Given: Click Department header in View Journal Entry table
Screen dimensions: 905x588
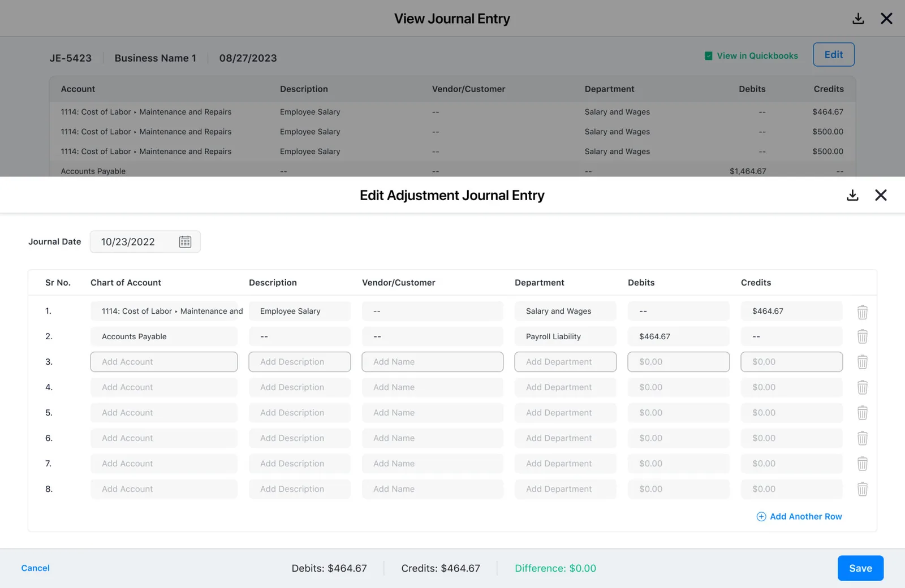Looking at the screenshot, I should click(609, 89).
